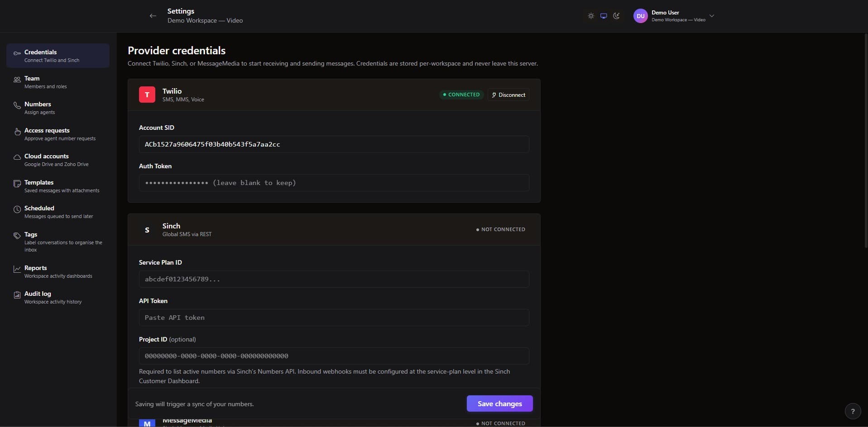Open the Credentials settings section
The width and height of the screenshot is (868, 427).
(x=58, y=56)
